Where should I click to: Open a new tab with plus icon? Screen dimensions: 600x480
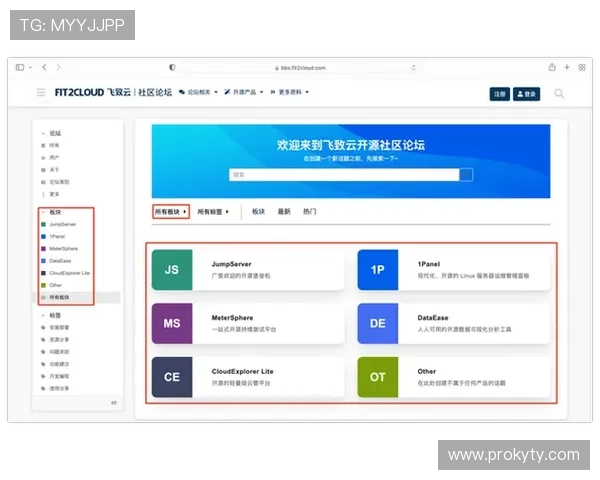tap(567, 67)
